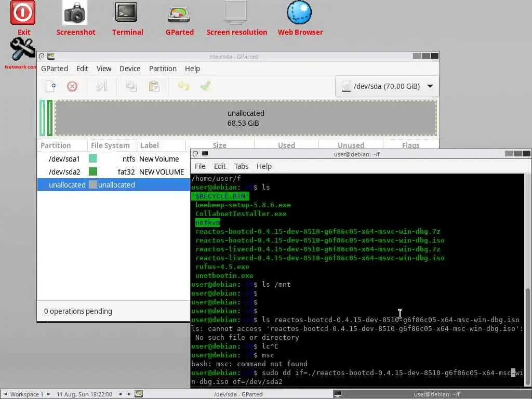
Task: Click the New Volume label of sda1
Action: pos(159,159)
